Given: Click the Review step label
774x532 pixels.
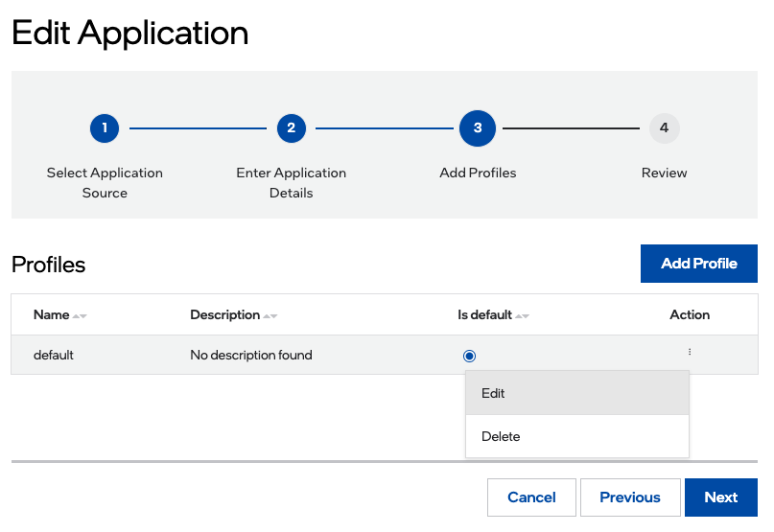Looking at the screenshot, I should (x=664, y=173).
